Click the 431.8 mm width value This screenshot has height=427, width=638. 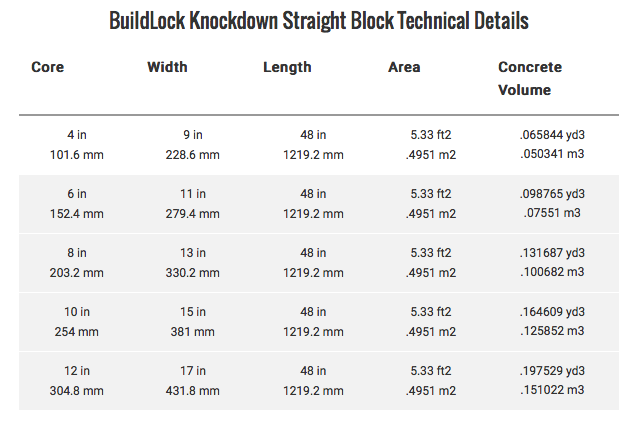pyautogui.click(x=192, y=391)
